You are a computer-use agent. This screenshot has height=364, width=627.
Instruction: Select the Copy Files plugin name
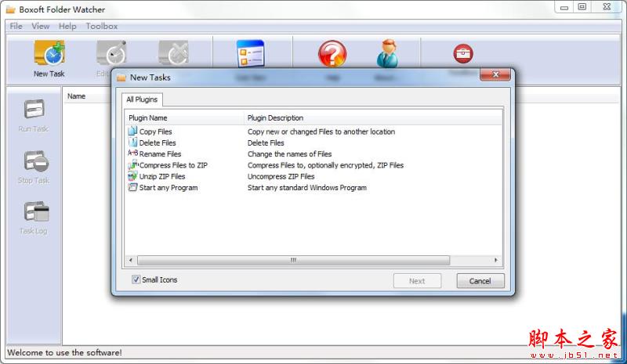point(155,132)
